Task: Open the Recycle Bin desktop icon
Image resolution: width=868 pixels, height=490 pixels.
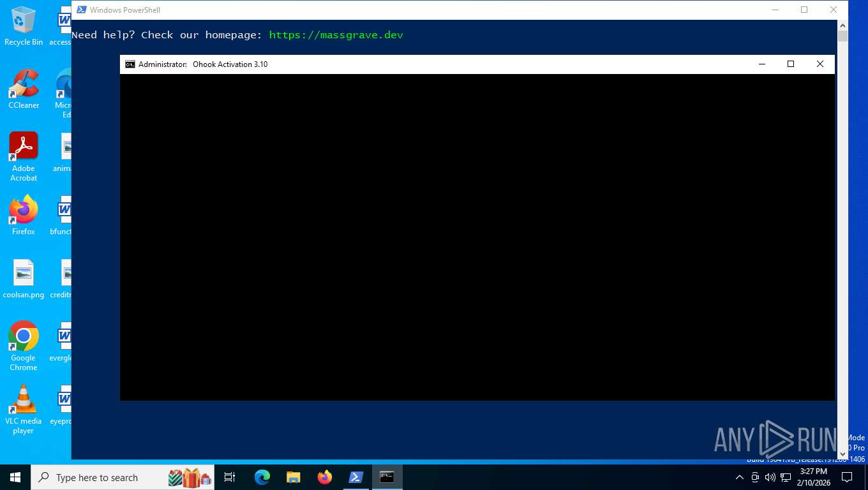Action: pos(24,26)
